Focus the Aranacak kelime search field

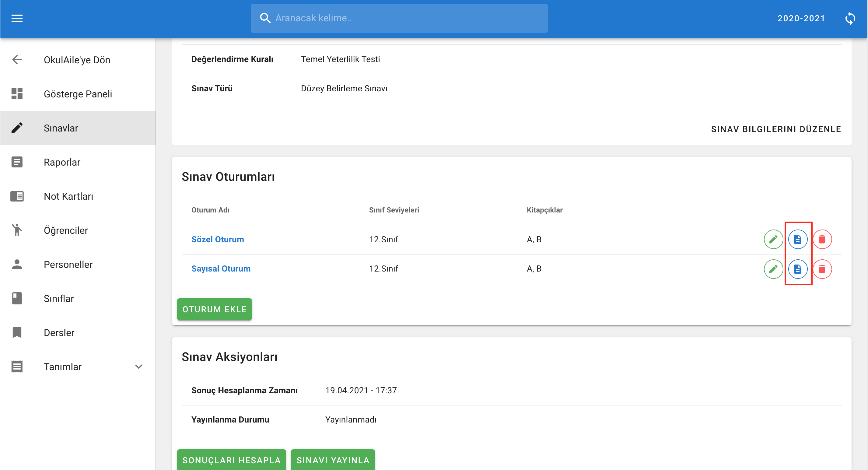coord(399,18)
